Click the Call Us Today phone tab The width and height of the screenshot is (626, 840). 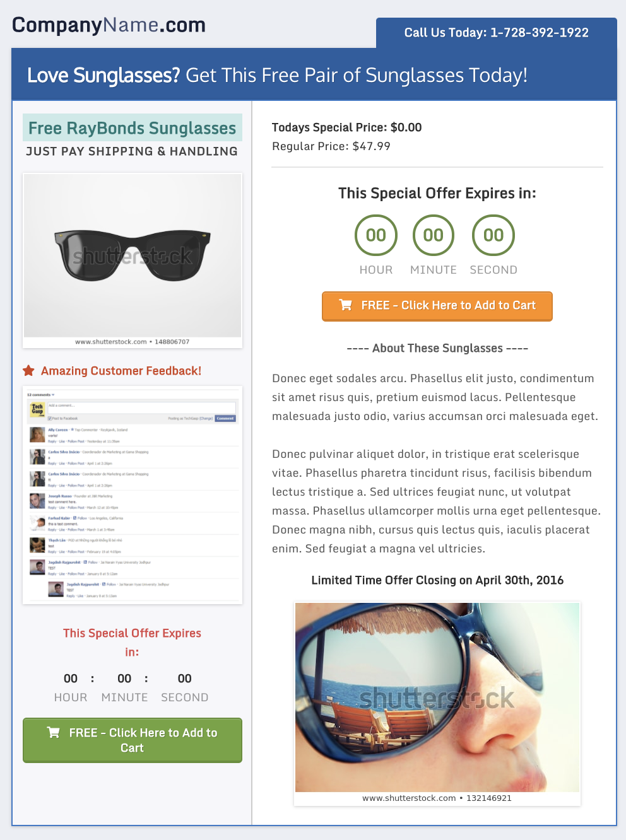pos(497,33)
